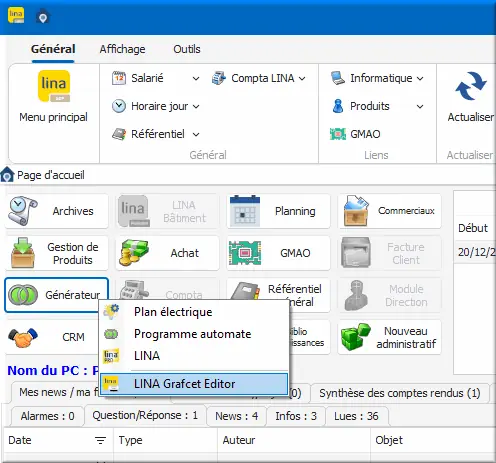Viewport: 496px width, 463px height.
Task: Click GMAO link in Liens group
Action: click(x=355, y=134)
